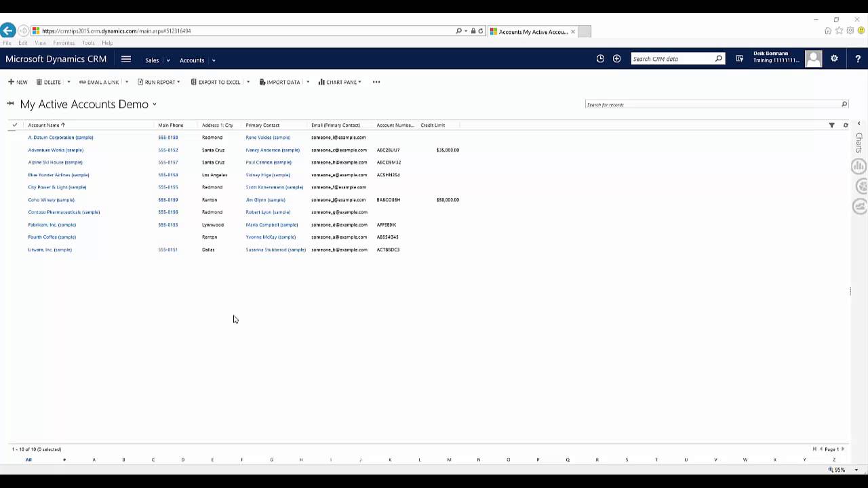868x488 pixels.
Task: Open the hamburger navigation menu
Action: [125, 59]
